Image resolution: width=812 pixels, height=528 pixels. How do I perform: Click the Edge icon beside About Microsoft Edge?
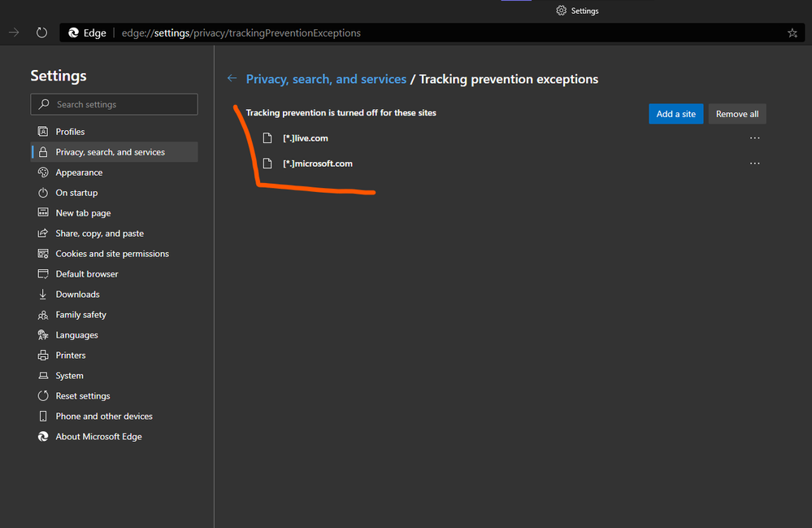coord(43,436)
